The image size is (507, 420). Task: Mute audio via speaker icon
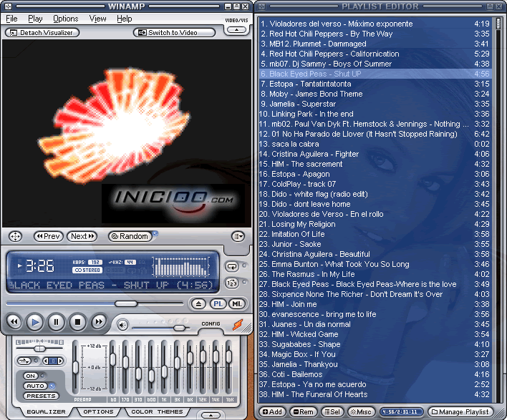[122, 325]
